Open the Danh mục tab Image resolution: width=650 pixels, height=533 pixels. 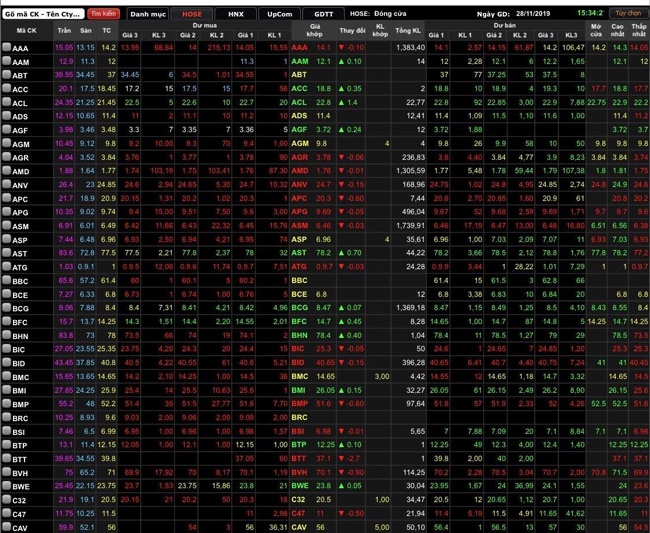(148, 15)
